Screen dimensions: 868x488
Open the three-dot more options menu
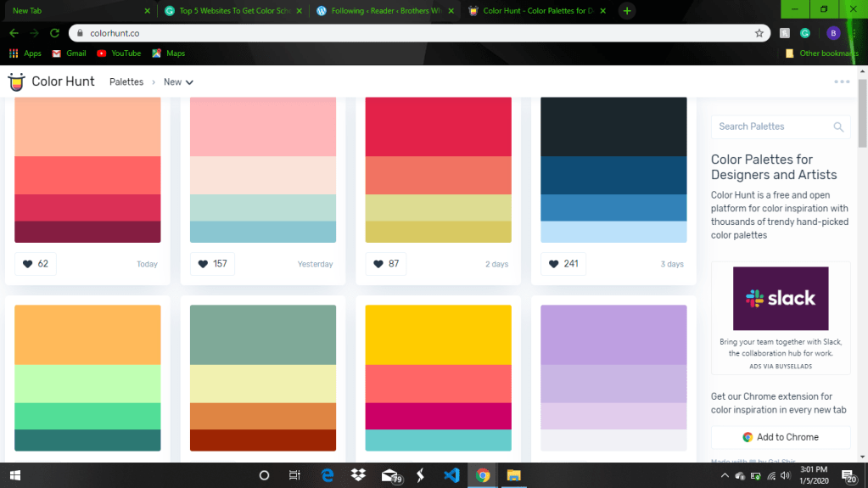click(x=841, y=82)
